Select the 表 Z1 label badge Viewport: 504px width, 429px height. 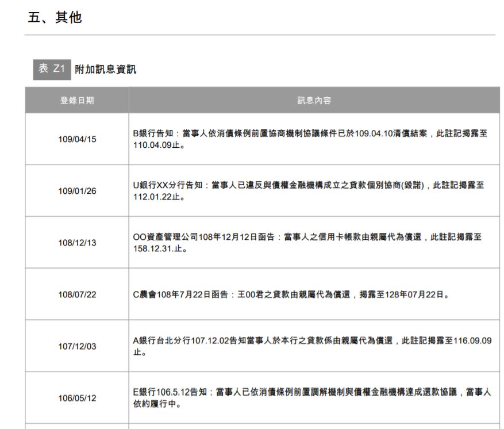click(x=52, y=70)
